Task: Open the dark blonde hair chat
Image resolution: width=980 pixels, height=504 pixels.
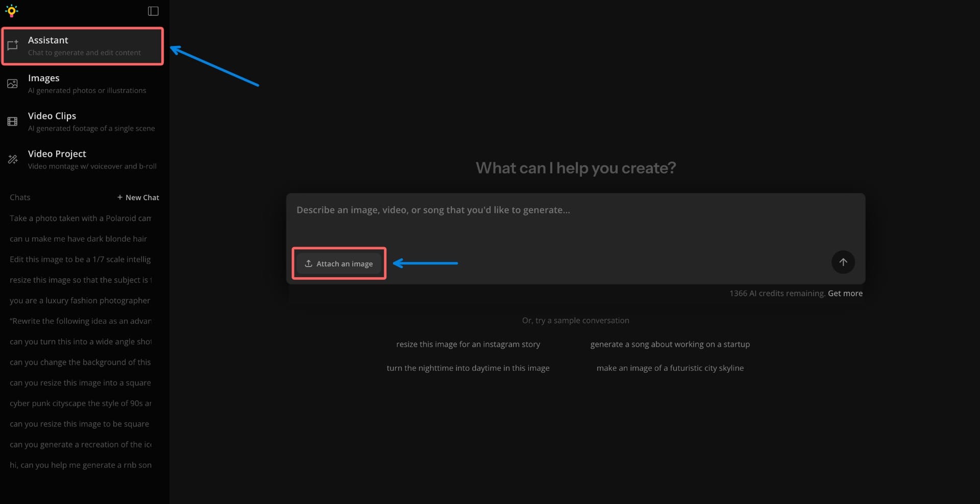Action: [78, 238]
